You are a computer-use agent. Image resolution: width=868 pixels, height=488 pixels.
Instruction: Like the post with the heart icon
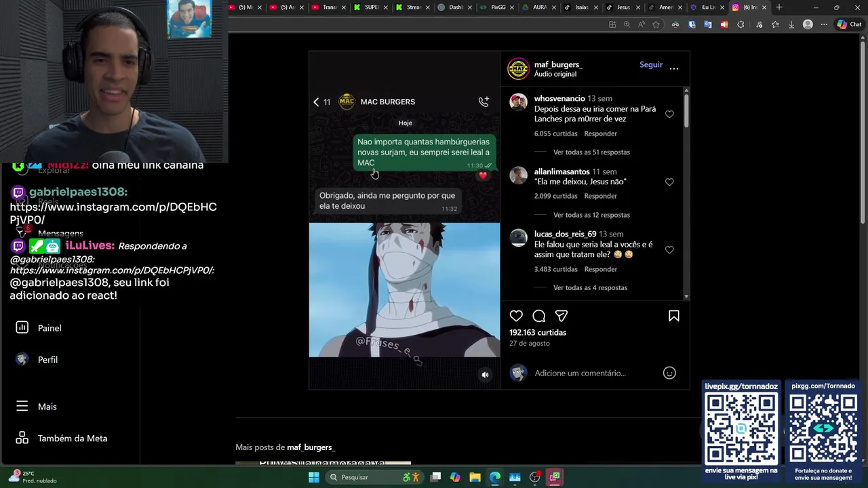516,316
